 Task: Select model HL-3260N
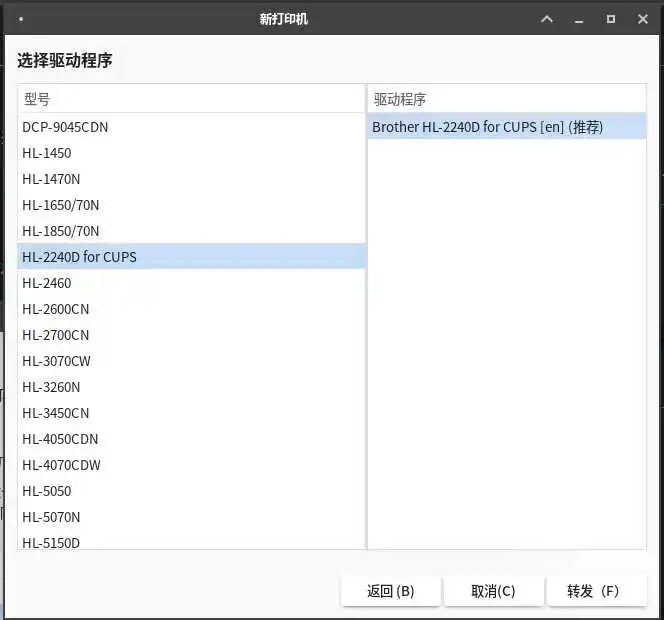[191, 387]
